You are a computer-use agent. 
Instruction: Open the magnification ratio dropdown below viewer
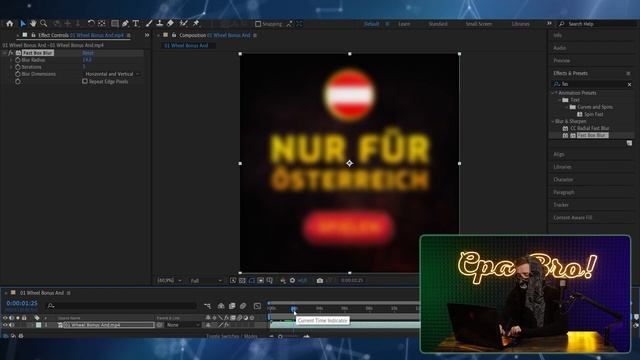tap(169, 280)
